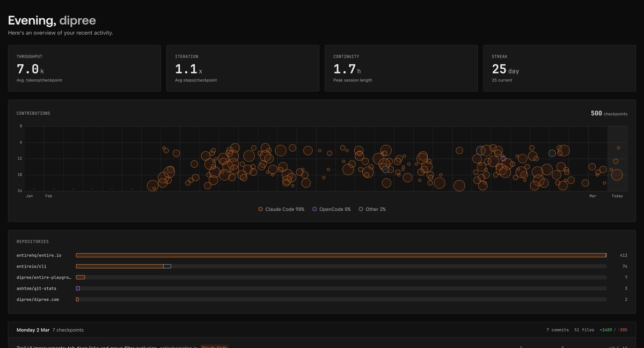644x348 pixels.
Task: Click the hour label 12 on chart y-axis
Action: 20,159
